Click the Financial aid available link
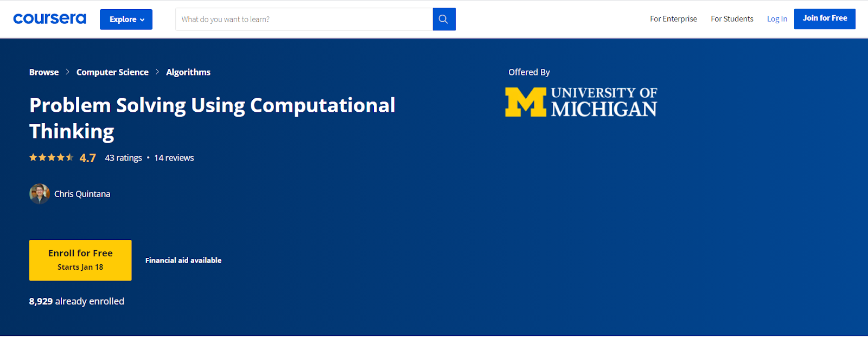Image resolution: width=868 pixels, height=337 pixels. pos(183,260)
